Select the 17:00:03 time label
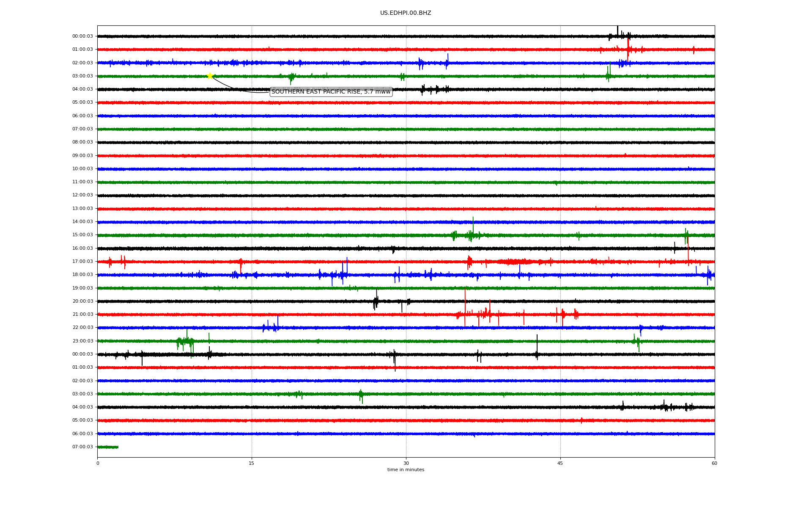Image resolution: width=812 pixels, height=508 pixels. tap(82, 262)
